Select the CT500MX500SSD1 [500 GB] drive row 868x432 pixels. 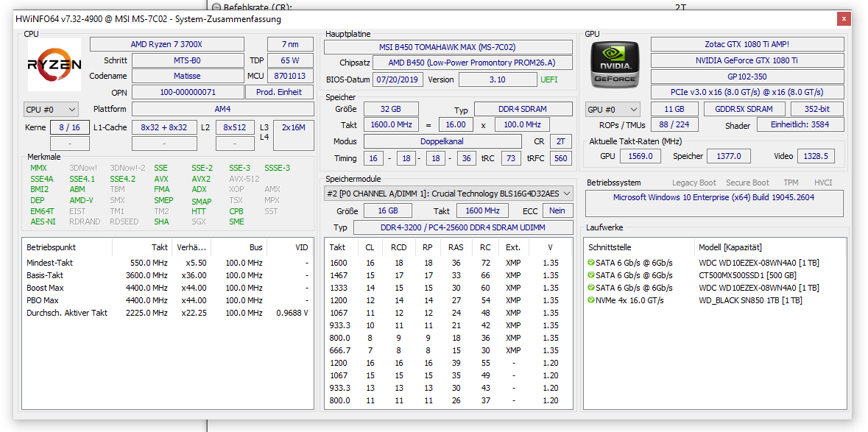pyautogui.click(x=714, y=275)
